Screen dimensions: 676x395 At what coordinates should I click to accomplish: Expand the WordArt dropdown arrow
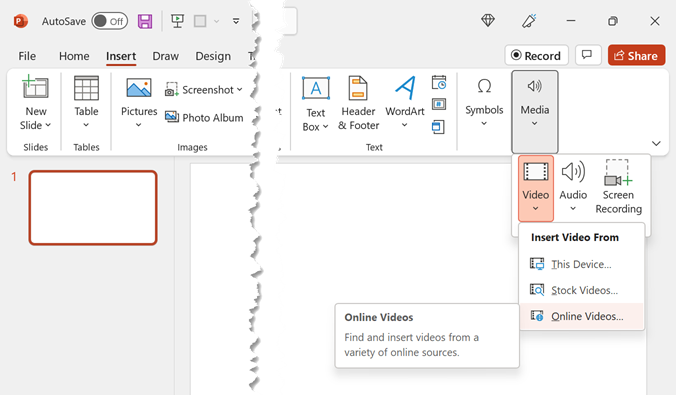404,125
